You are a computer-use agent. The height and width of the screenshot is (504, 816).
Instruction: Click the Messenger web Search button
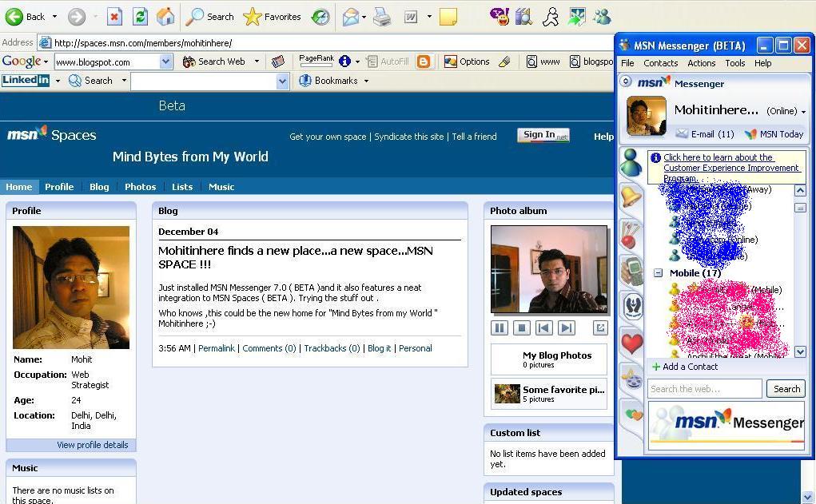pos(786,389)
